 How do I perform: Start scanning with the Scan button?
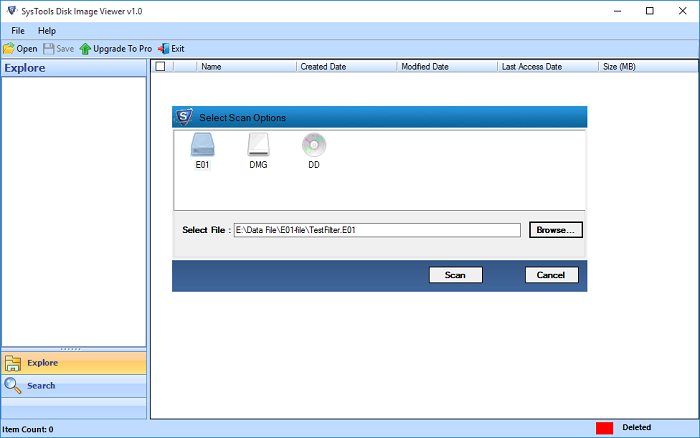click(x=455, y=275)
